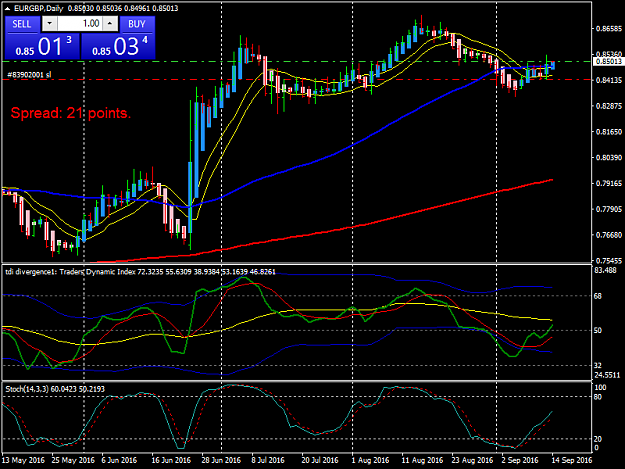This screenshot has height=469, width=625.
Task: Click the 1 Aug 2016 date label
Action: point(371,460)
